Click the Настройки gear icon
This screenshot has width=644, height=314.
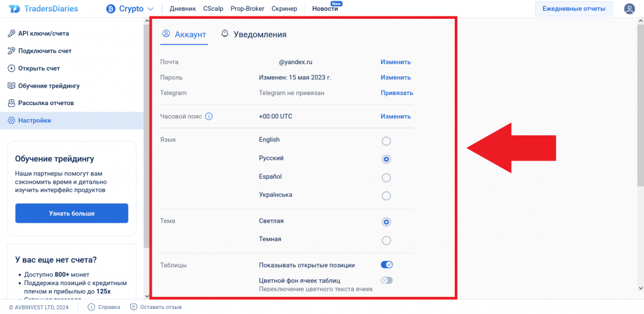pyautogui.click(x=11, y=121)
